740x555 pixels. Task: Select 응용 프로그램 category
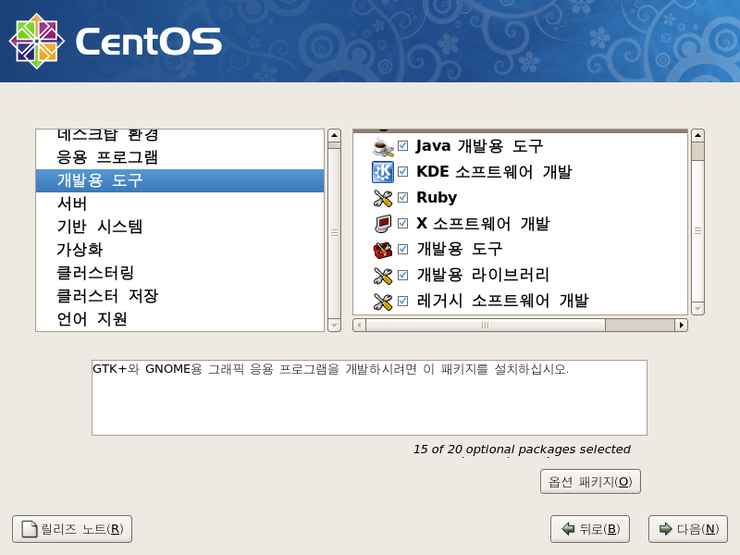(180, 157)
